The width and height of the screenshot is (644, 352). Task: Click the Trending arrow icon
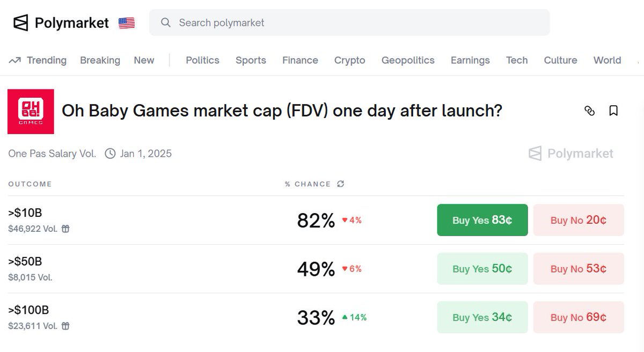[x=14, y=60]
